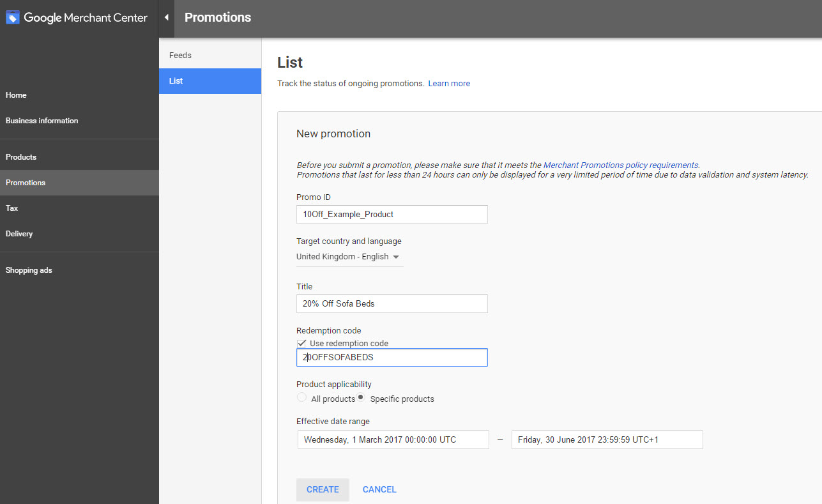Open the start date picker field
Screen dimensions: 822x504
coord(393,439)
